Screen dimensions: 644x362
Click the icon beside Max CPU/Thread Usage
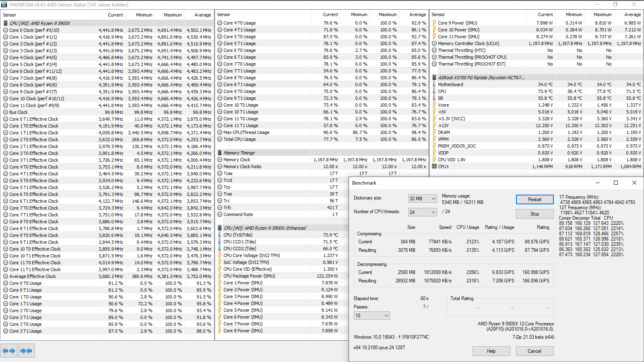[220, 132]
